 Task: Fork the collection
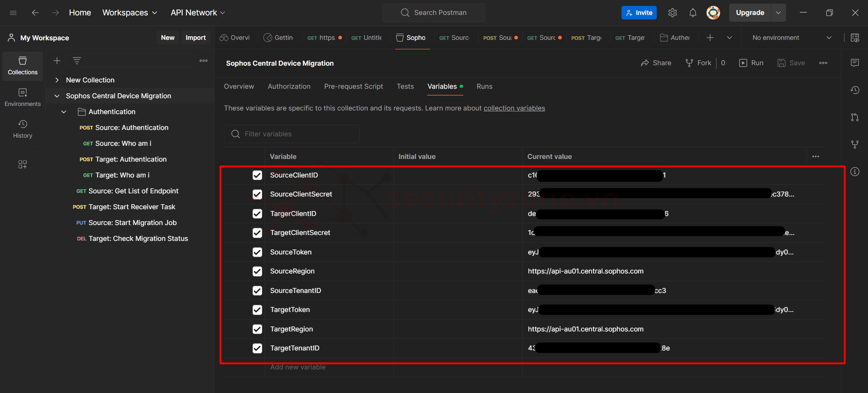(x=698, y=63)
